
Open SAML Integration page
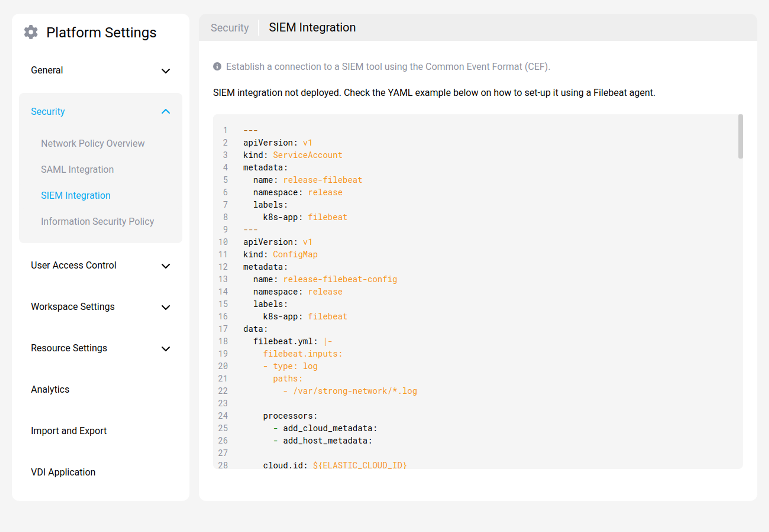pyautogui.click(x=77, y=169)
